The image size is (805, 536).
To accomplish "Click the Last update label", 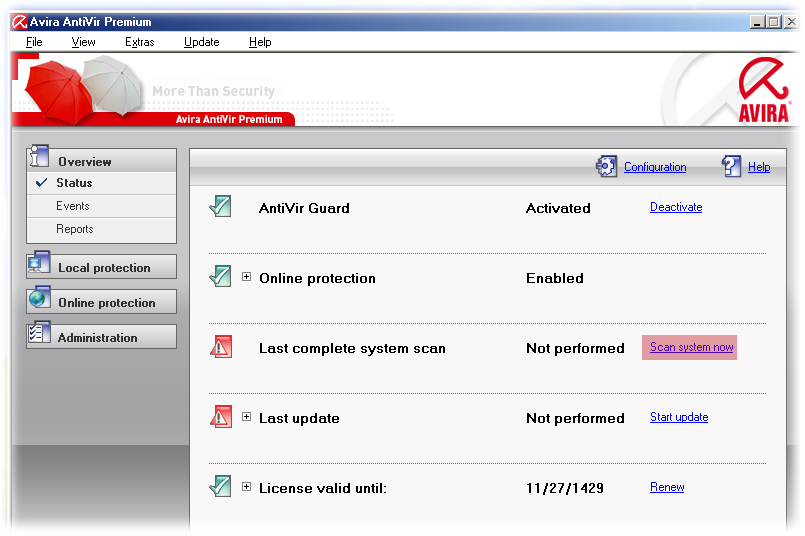I will [299, 418].
